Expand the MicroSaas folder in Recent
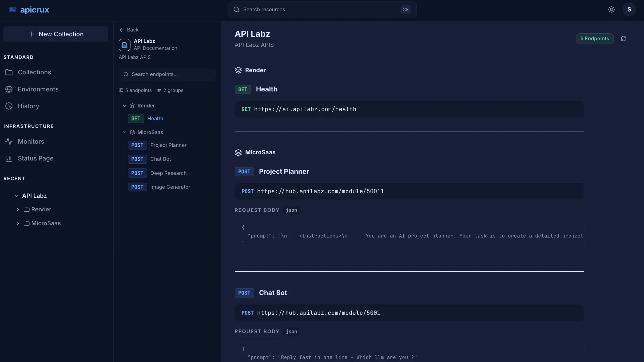This screenshot has height=362, width=644. point(18,223)
